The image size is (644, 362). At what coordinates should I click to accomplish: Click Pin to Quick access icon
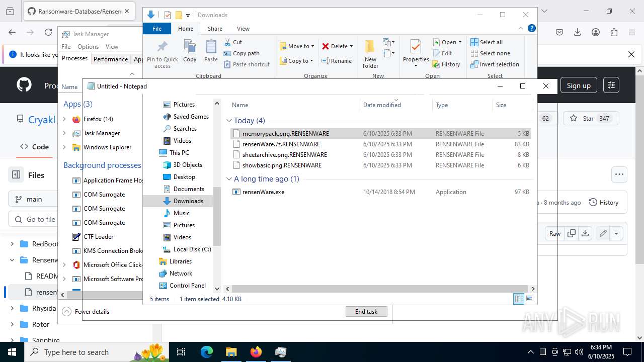162,54
